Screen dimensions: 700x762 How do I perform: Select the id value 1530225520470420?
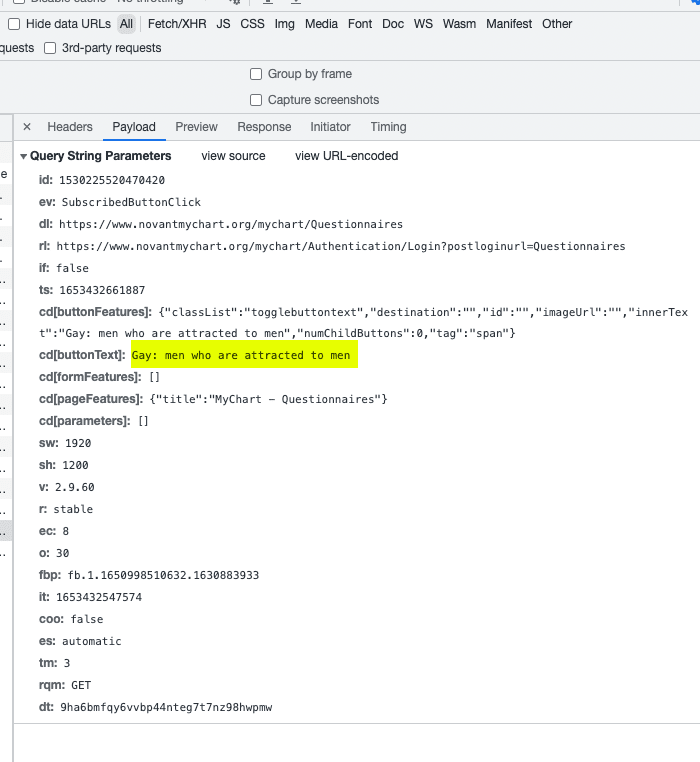112,180
